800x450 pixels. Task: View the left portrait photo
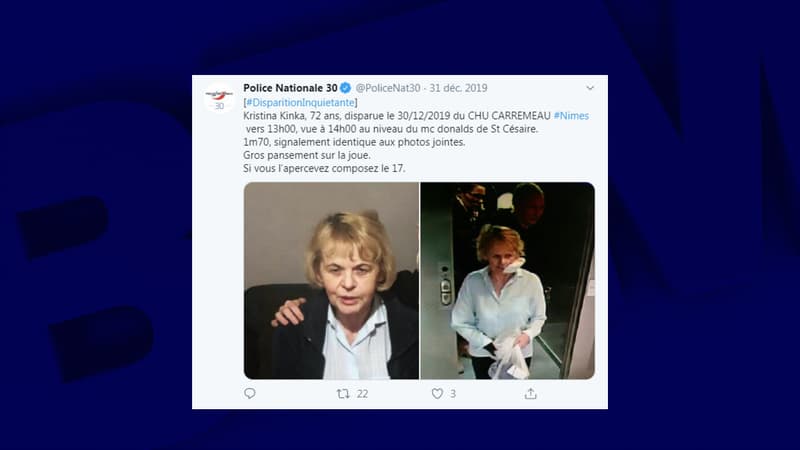331,281
